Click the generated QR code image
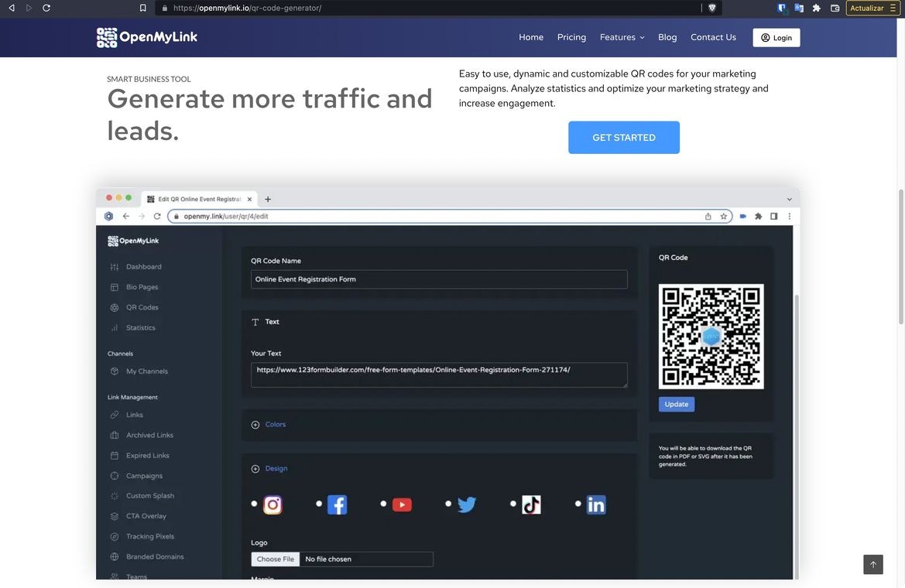 coord(711,337)
